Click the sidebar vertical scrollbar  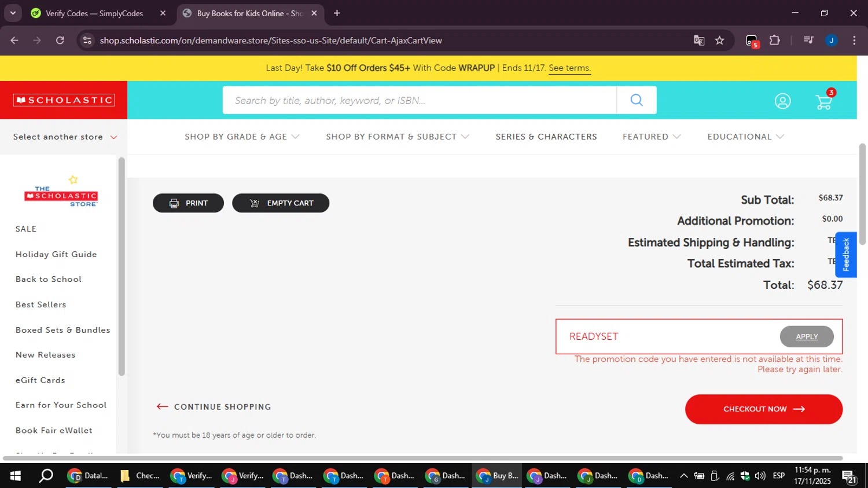pos(122,266)
